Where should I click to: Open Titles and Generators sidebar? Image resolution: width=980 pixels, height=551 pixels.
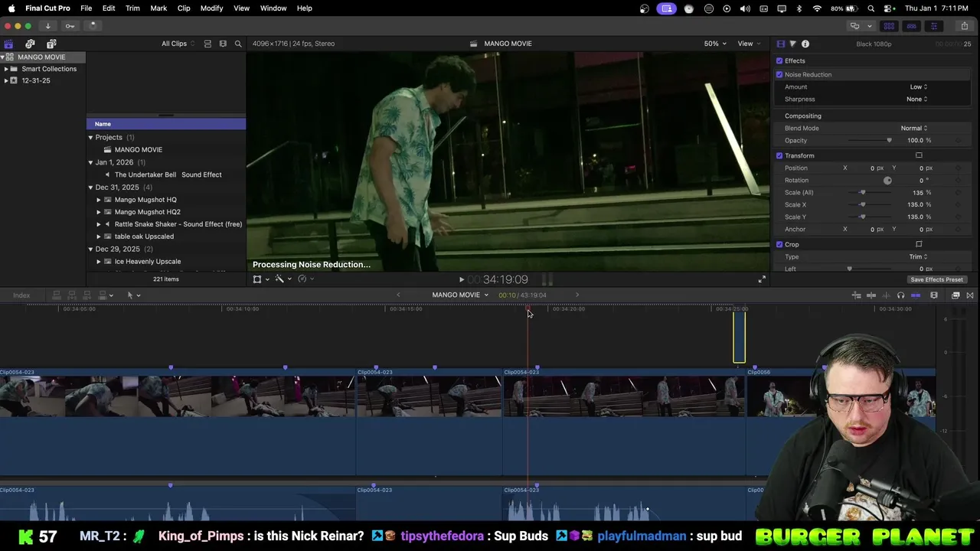coord(51,44)
